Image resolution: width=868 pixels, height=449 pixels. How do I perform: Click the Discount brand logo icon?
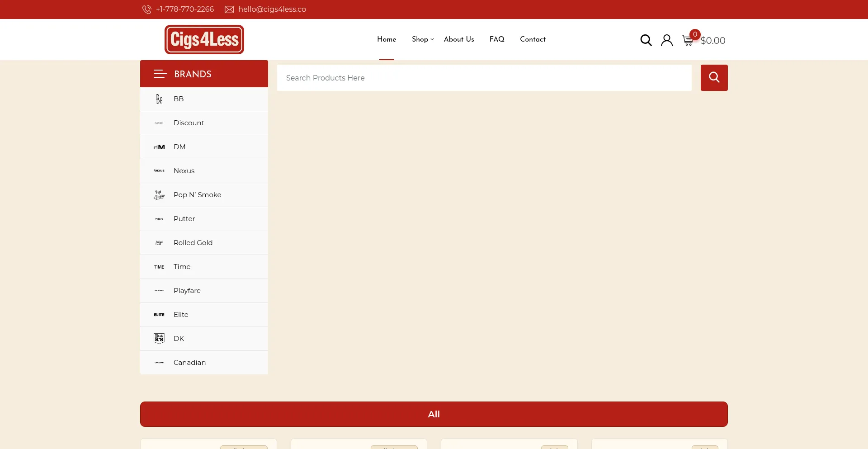pyautogui.click(x=159, y=123)
